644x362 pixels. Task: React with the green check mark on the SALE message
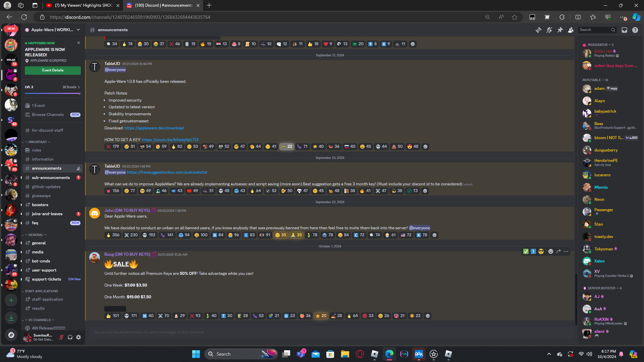(x=526, y=251)
